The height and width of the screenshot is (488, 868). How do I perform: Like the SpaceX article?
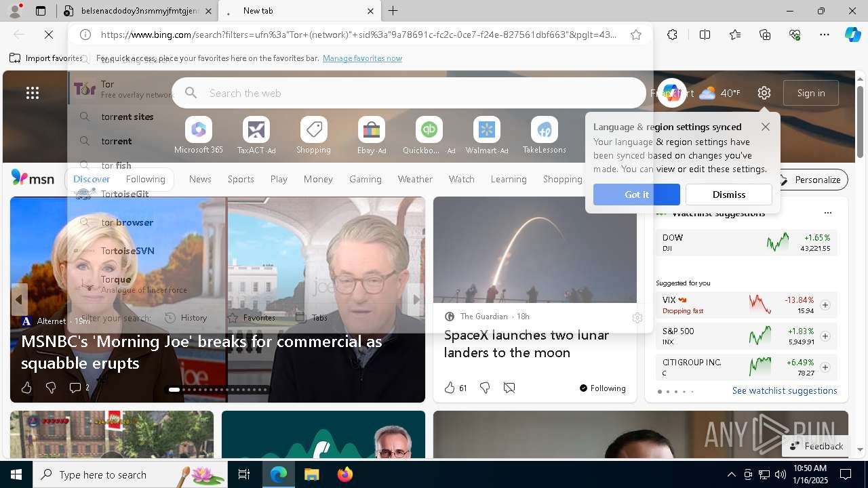449,388
